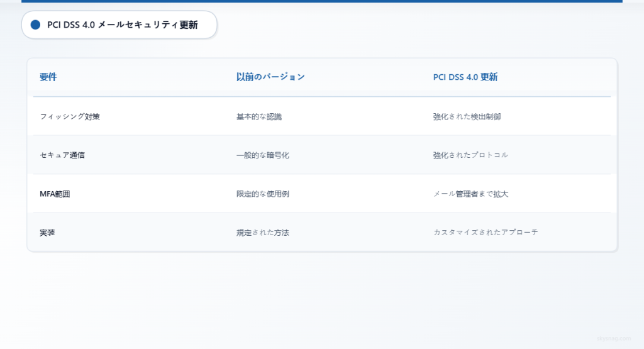Click the フィッシング対策 row label
Viewport: 644px width, 349px height.
pos(70,116)
